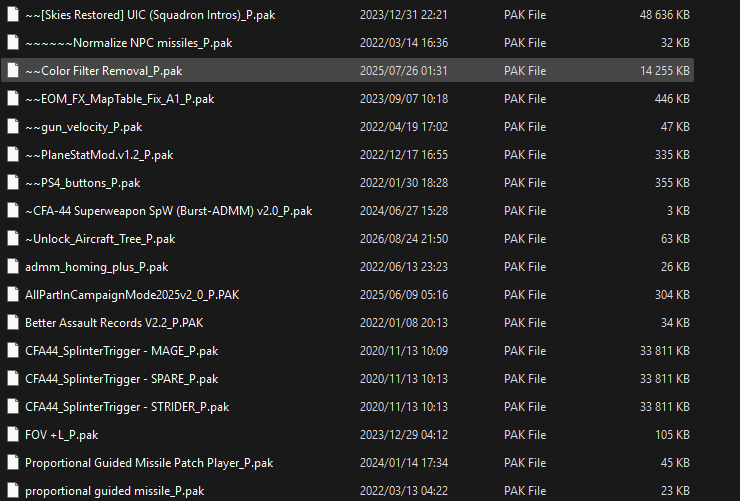Click file icon of admm_homing_plus_P.pak
Screen dimensions: 740x501
tap(13, 267)
